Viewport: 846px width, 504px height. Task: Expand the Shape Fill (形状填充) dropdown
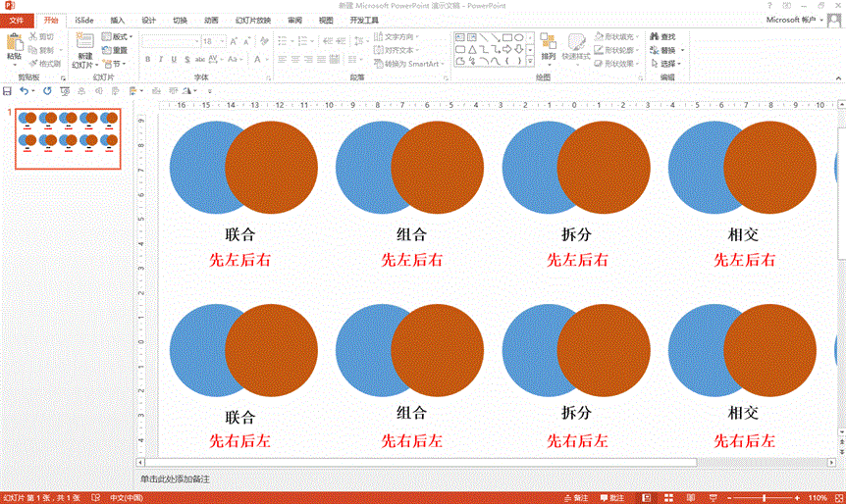point(638,37)
